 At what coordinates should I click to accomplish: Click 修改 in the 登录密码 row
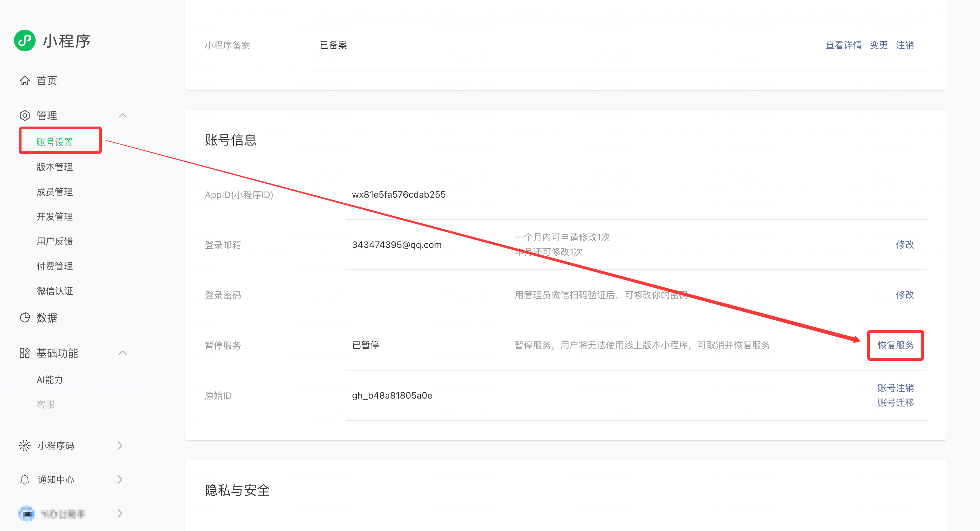[905, 295]
